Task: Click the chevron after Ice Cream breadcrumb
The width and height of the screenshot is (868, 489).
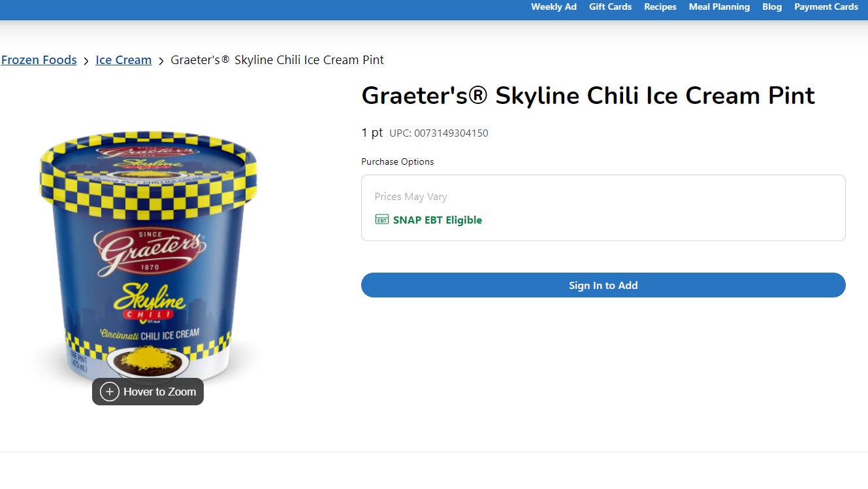Action: [x=161, y=61]
